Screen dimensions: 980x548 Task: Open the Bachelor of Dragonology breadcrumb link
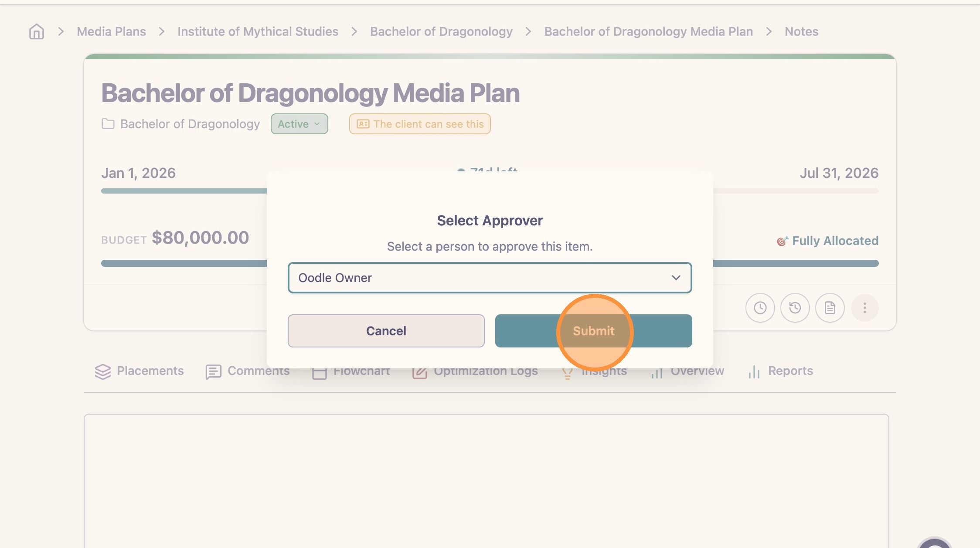(441, 31)
